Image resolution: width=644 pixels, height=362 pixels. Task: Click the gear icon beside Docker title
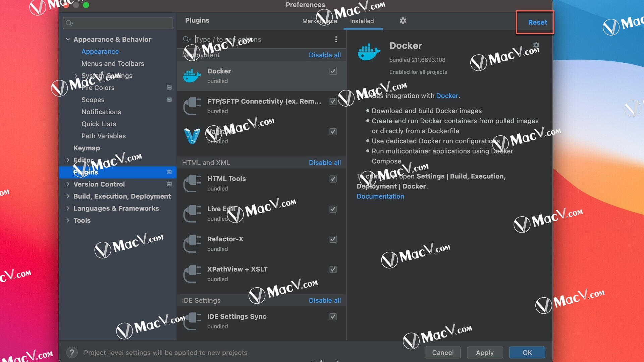536,45
